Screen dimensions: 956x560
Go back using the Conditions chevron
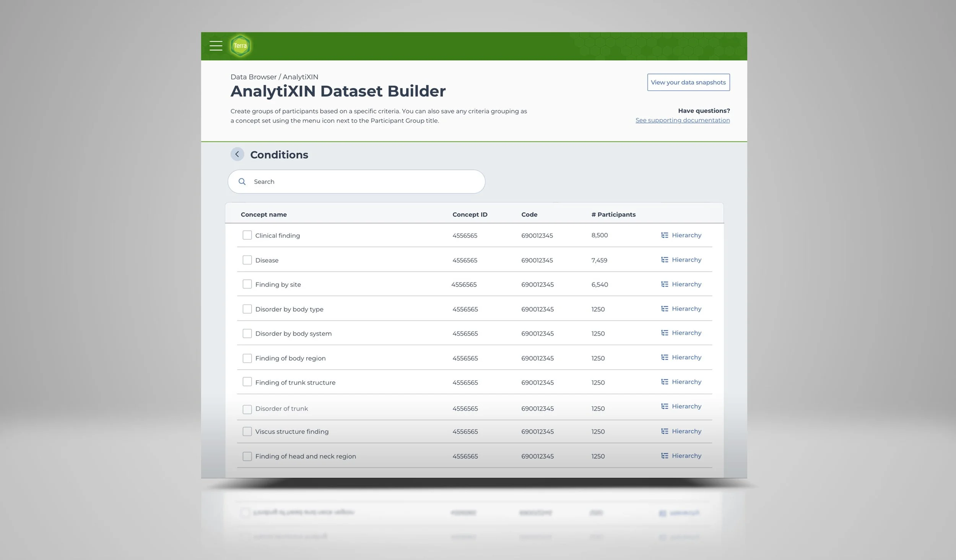click(237, 154)
